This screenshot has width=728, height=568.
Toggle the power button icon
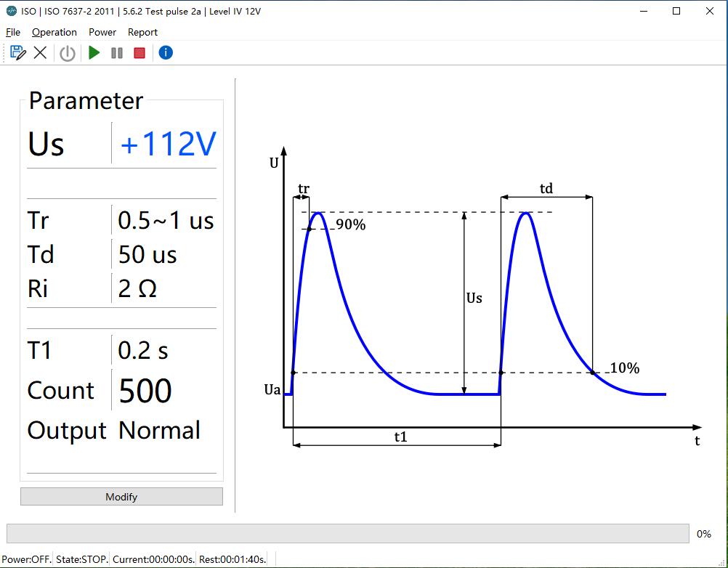point(68,53)
